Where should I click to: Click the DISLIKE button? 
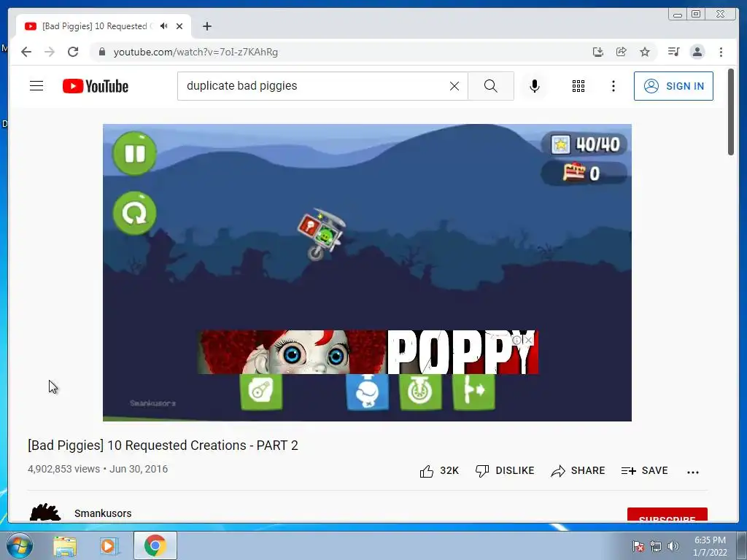tap(505, 470)
